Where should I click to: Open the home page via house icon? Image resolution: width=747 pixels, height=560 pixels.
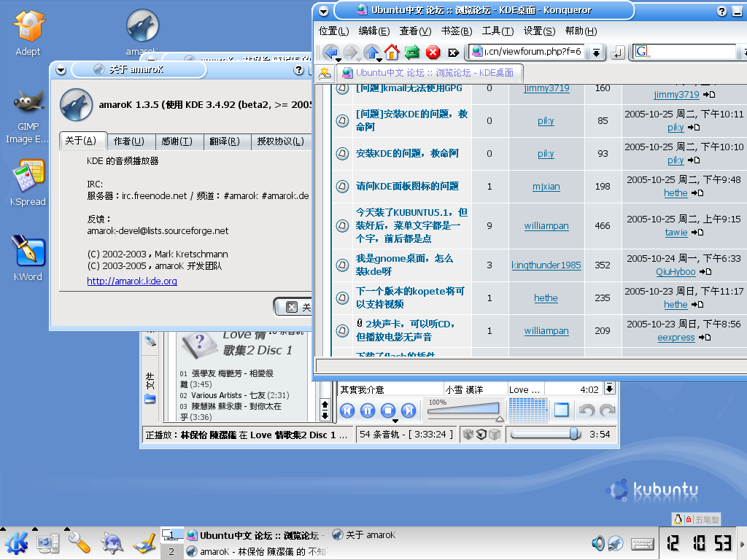pyautogui.click(x=392, y=52)
